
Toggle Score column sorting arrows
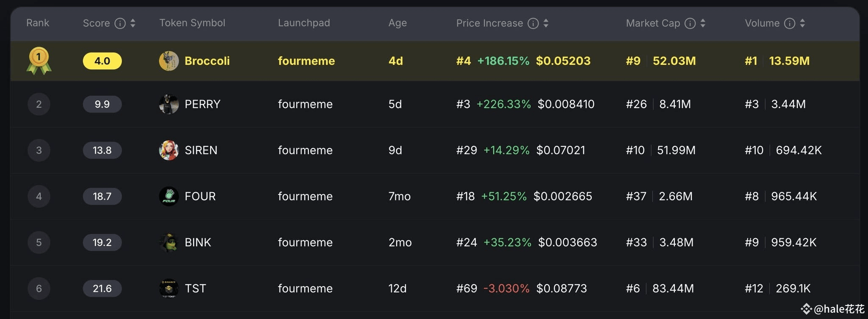(x=133, y=23)
